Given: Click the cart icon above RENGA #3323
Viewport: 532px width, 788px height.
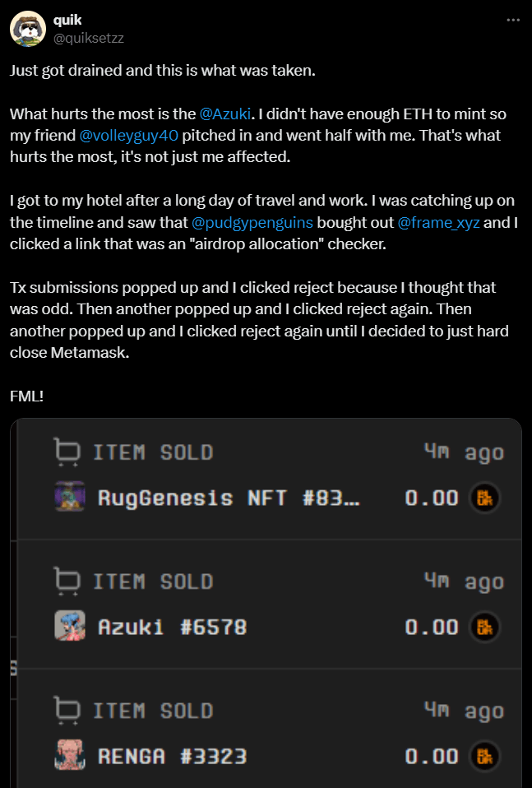Looking at the screenshot, I should [x=67, y=710].
